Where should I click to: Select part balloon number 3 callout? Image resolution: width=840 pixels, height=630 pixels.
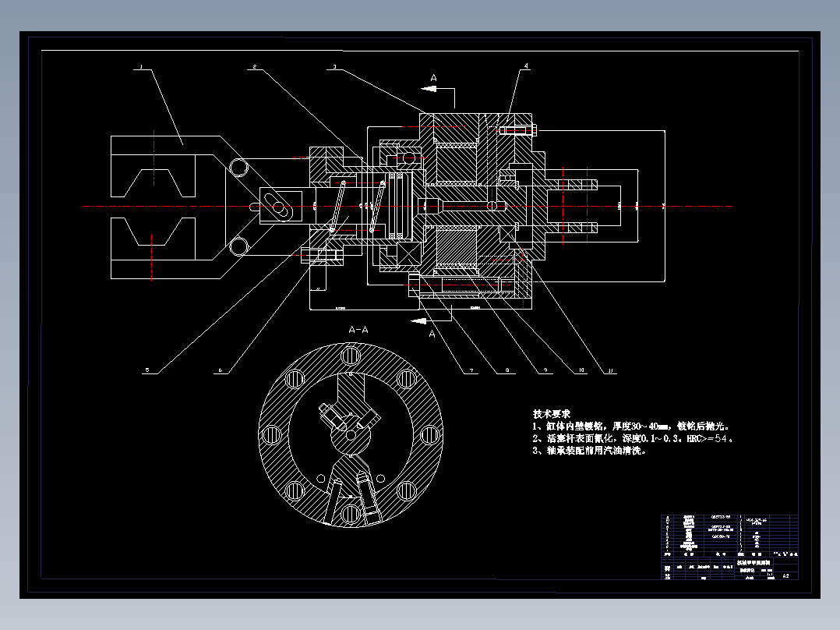335,66
